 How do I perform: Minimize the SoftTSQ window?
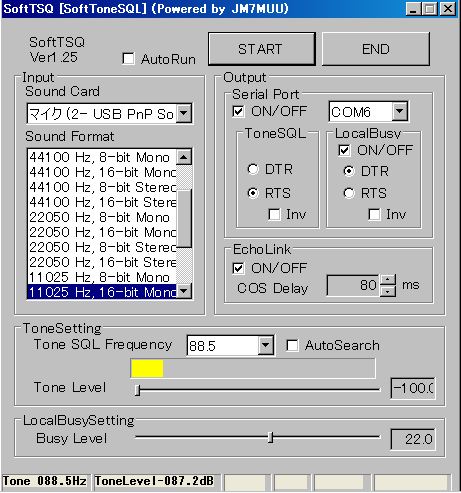413,9
